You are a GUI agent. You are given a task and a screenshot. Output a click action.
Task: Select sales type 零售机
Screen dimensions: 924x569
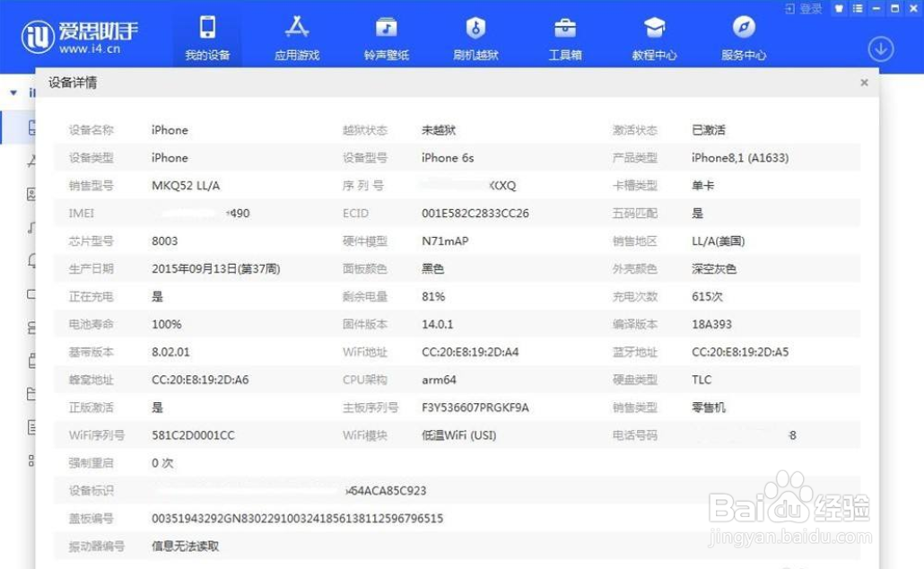tap(709, 407)
